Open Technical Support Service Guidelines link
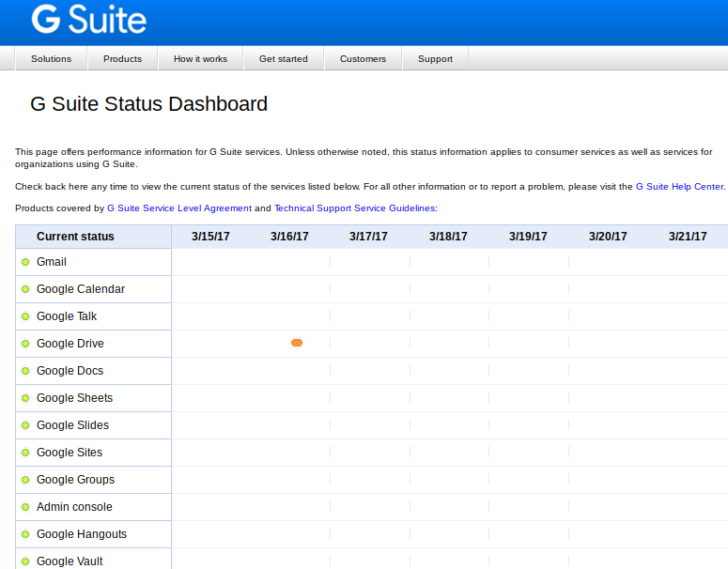 click(x=354, y=208)
